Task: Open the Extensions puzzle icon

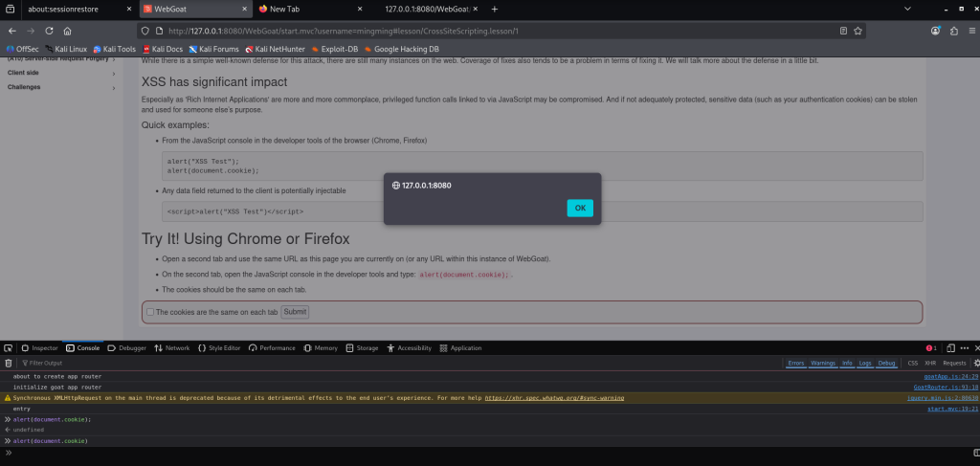Action: click(954, 31)
